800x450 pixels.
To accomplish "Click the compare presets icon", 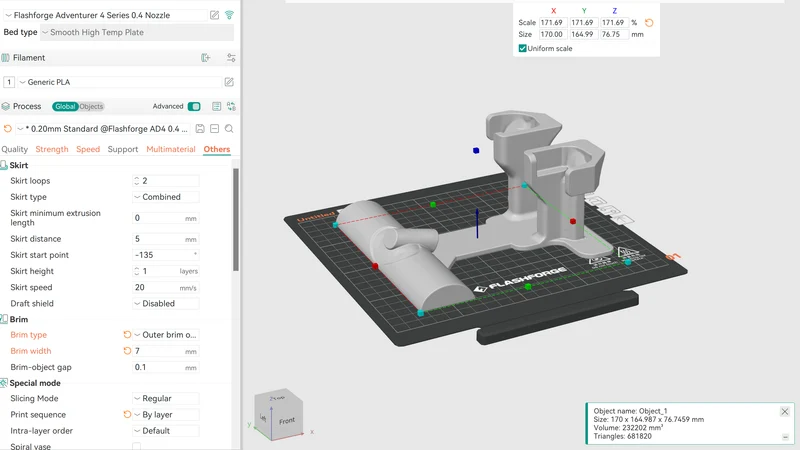I will pyautogui.click(x=231, y=106).
